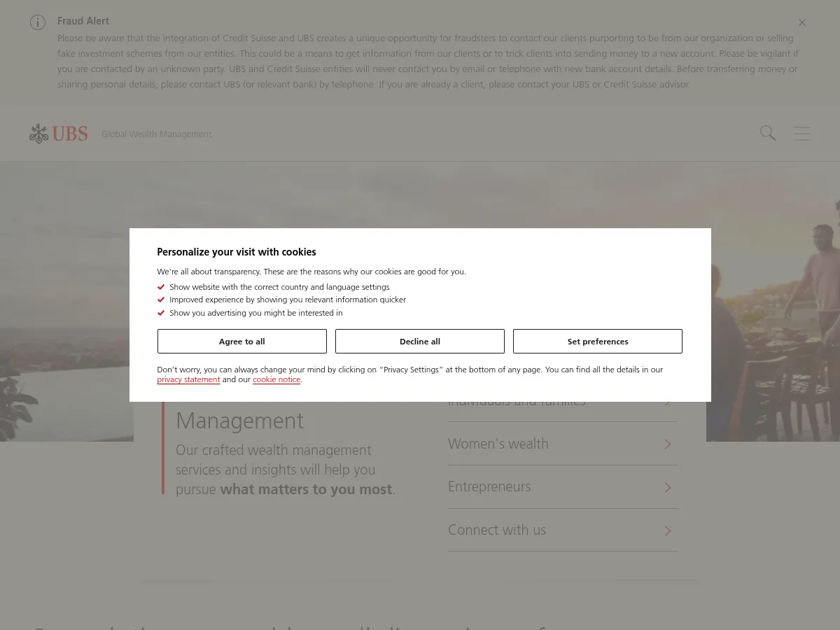
Task: Click the info icon beside Fraud Alert
Action: click(38, 22)
